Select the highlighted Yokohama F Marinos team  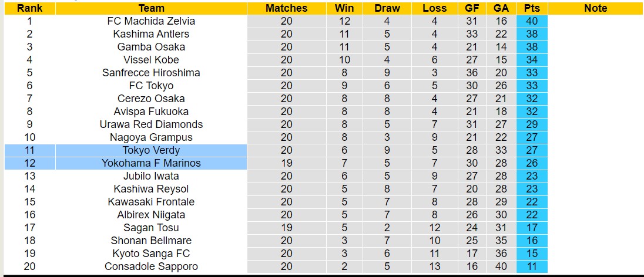click(x=151, y=163)
